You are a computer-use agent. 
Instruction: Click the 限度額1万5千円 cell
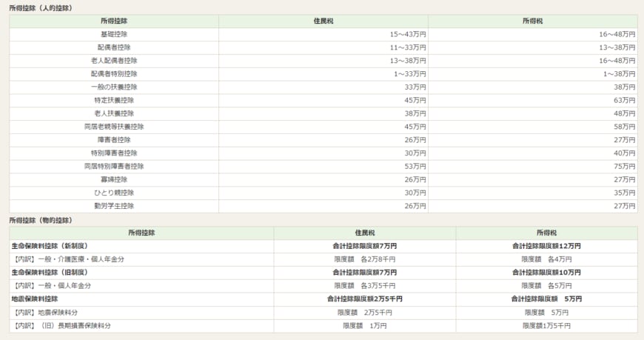tap(546, 325)
